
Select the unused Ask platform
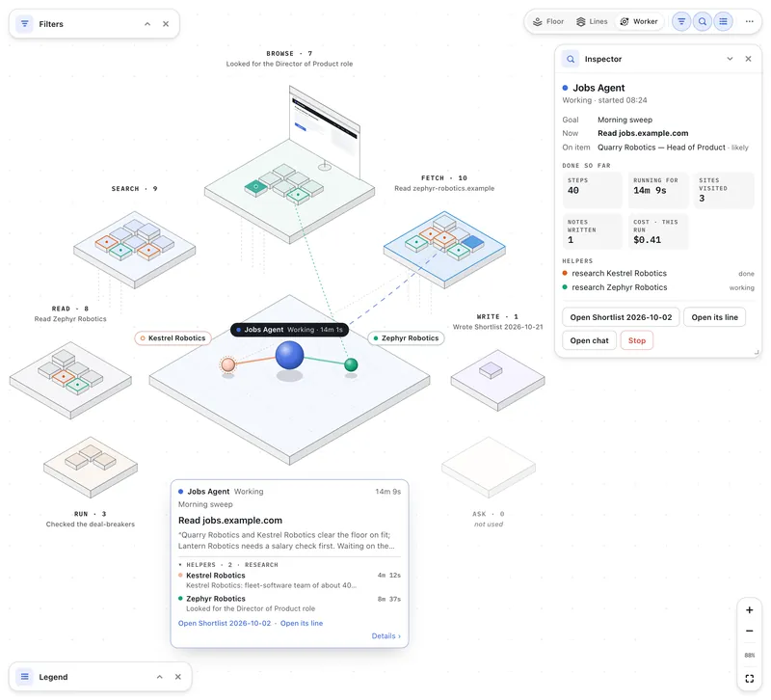coord(489,467)
